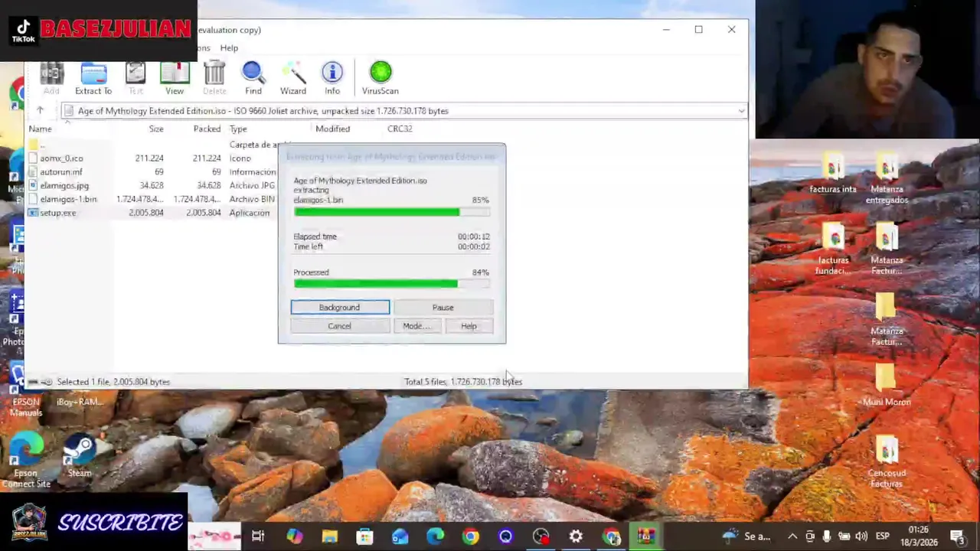Click the ESP language indicator
Viewport: 980px width, 551px height.
coord(882,536)
